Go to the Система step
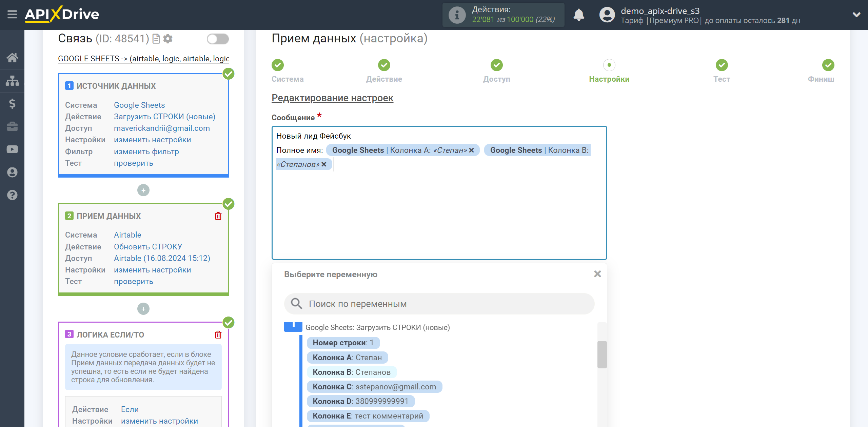 278,65
